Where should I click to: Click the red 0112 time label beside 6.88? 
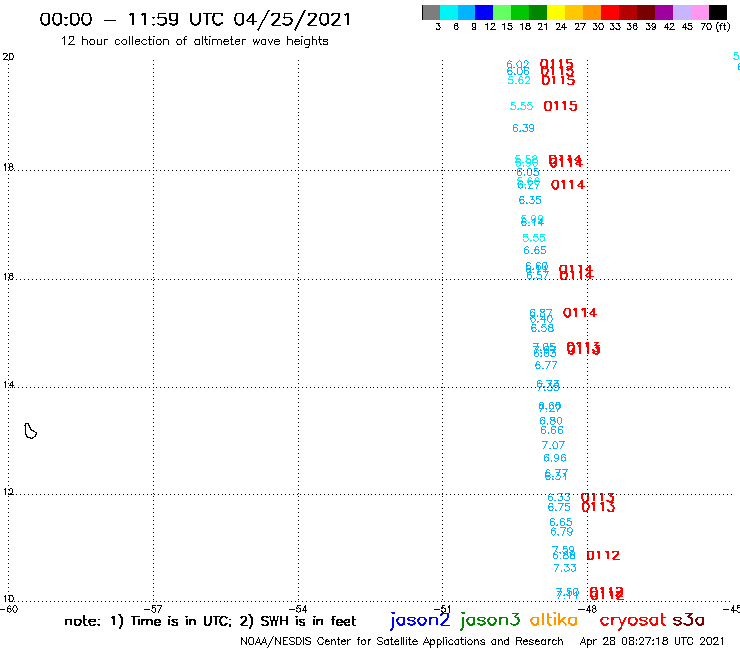[603, 556]
